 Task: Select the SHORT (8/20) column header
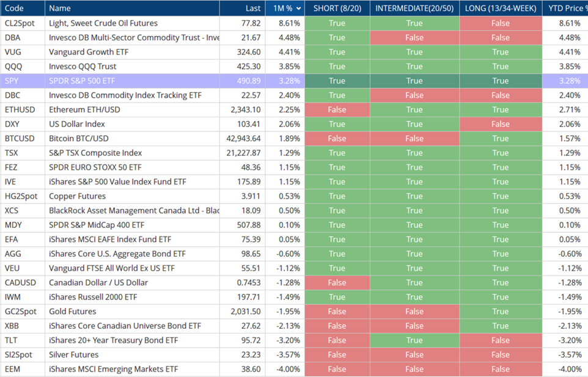click(x=337, y=9)
